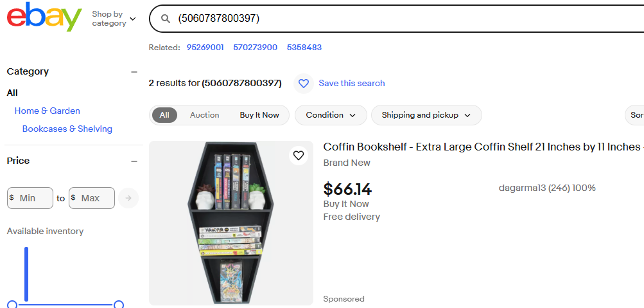Collapse the Price filter section
The height and width of the screenshot is (308, 644).
point(134,161)
